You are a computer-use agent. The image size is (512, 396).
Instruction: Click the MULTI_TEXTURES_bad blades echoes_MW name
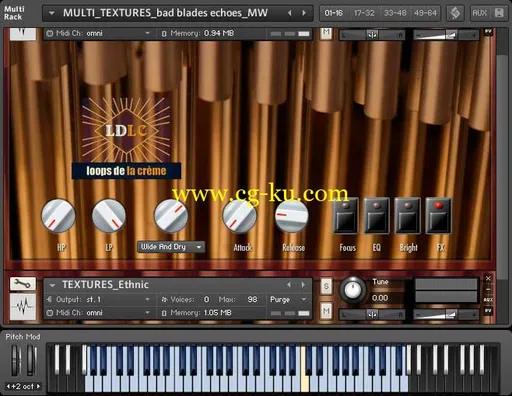[x=165, y=13]
